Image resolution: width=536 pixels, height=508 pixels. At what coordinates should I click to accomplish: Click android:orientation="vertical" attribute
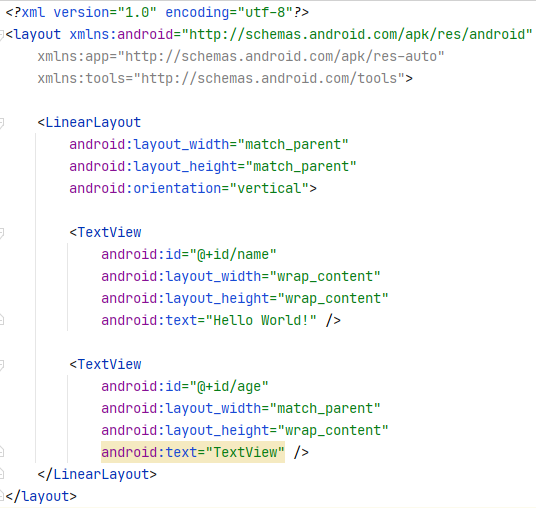189,189
